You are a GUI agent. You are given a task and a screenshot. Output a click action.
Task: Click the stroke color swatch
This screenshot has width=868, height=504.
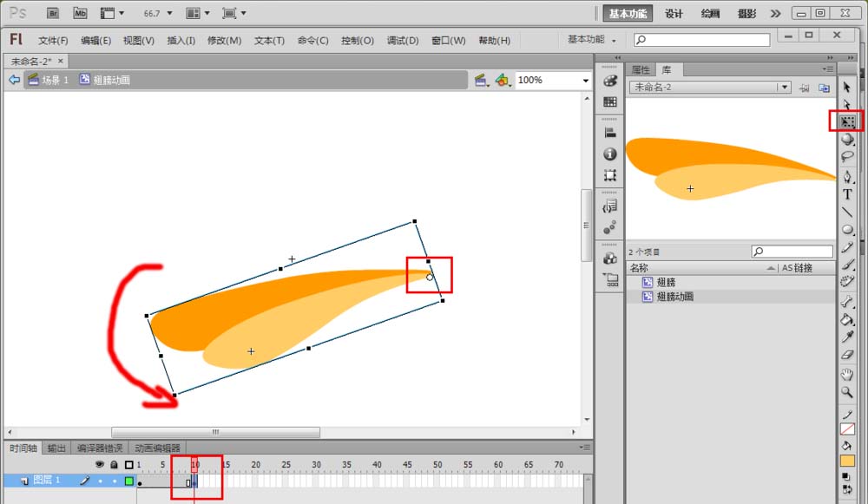coord(847,429)
